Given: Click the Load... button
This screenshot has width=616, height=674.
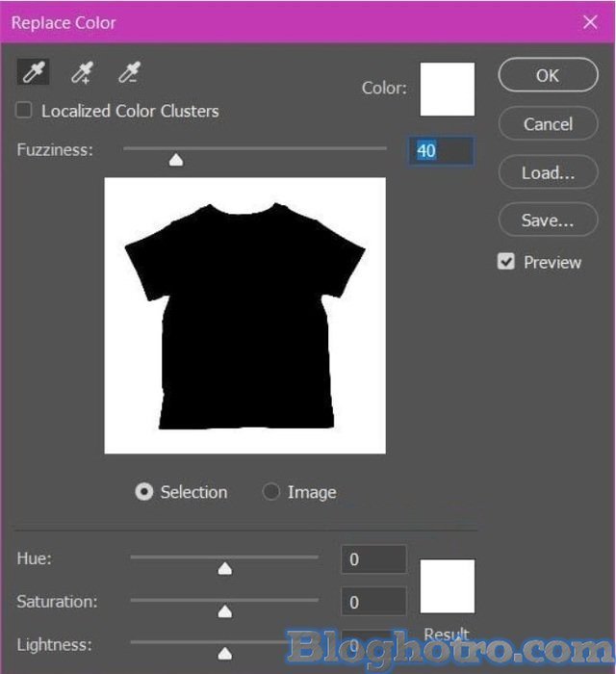Looking at the screenshot, I should 548,172.
